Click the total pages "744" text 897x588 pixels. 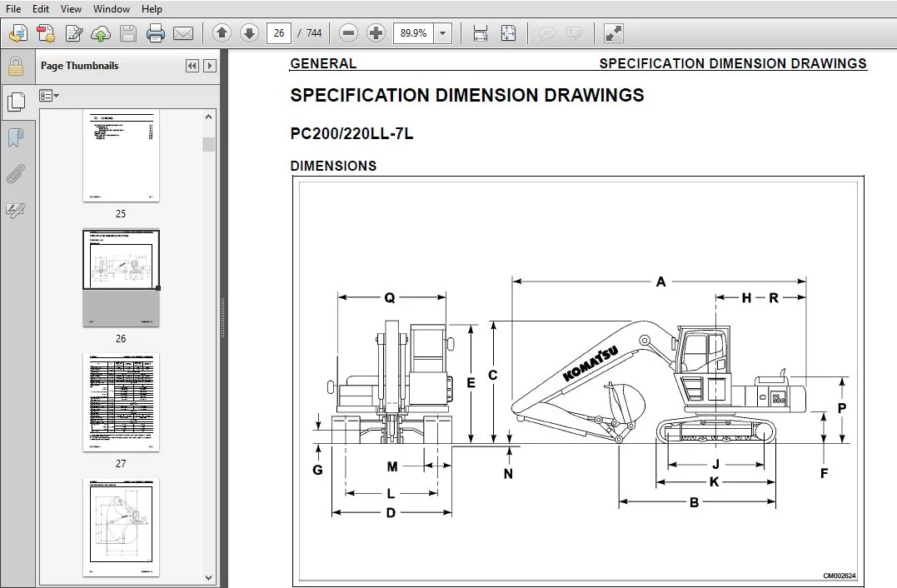[x=314, y=33]
